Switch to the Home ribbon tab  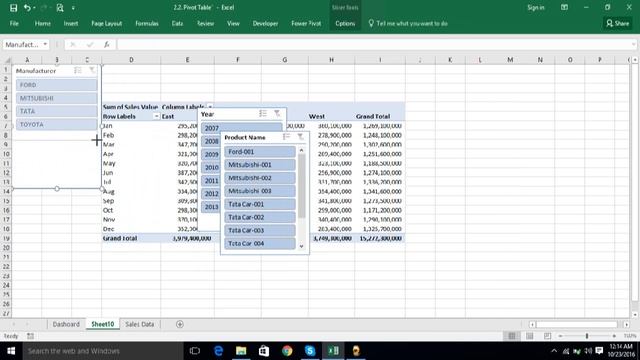click(43, 24)
